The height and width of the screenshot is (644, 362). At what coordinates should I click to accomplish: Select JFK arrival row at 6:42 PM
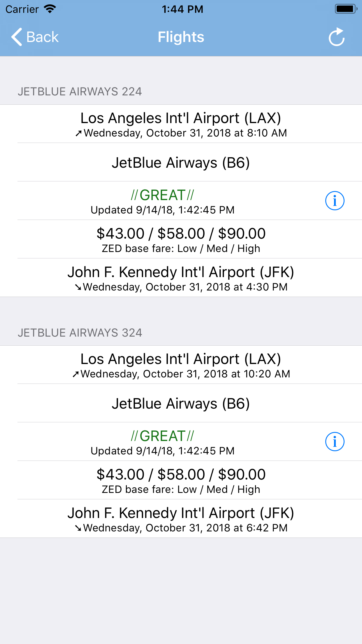tap(181, 519)
